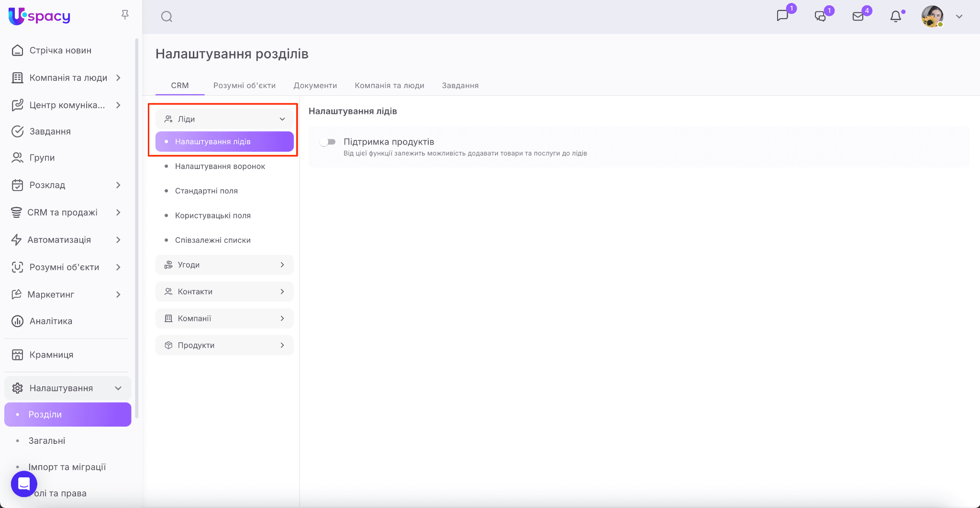Go to Аналітика in the sidebar
The image size is (980, 508).
(x=51, y=321)
